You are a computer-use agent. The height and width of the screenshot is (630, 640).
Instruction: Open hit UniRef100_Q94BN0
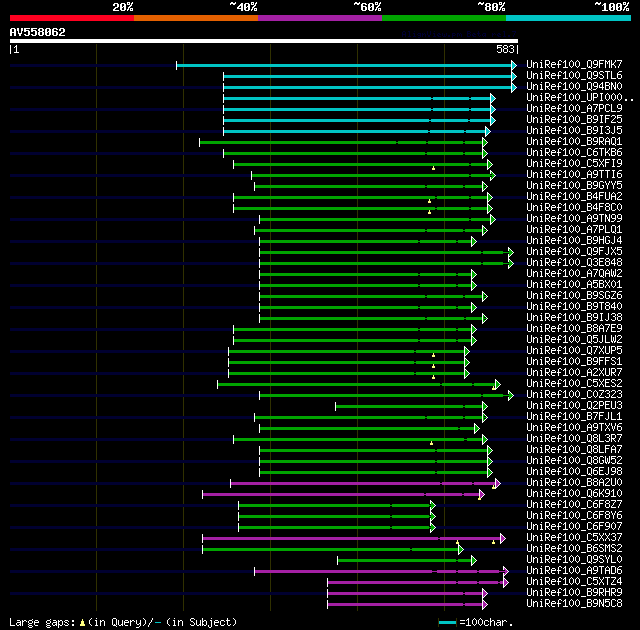point(574,86)
